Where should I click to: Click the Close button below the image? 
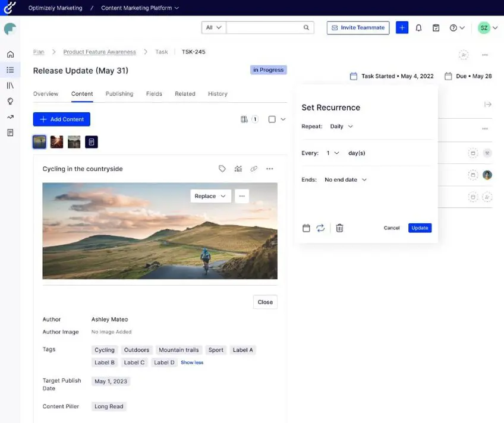265,302
